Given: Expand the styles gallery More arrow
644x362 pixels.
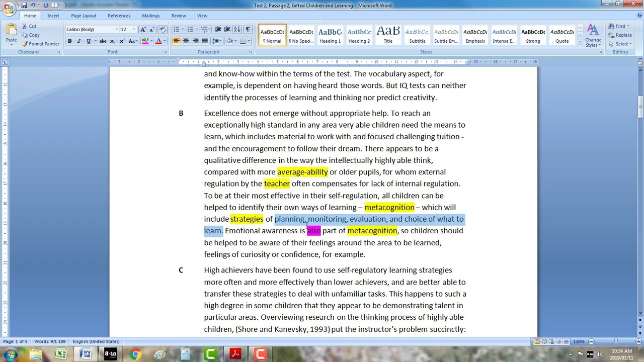Looking at the screenshot, I should coord(580,43).
